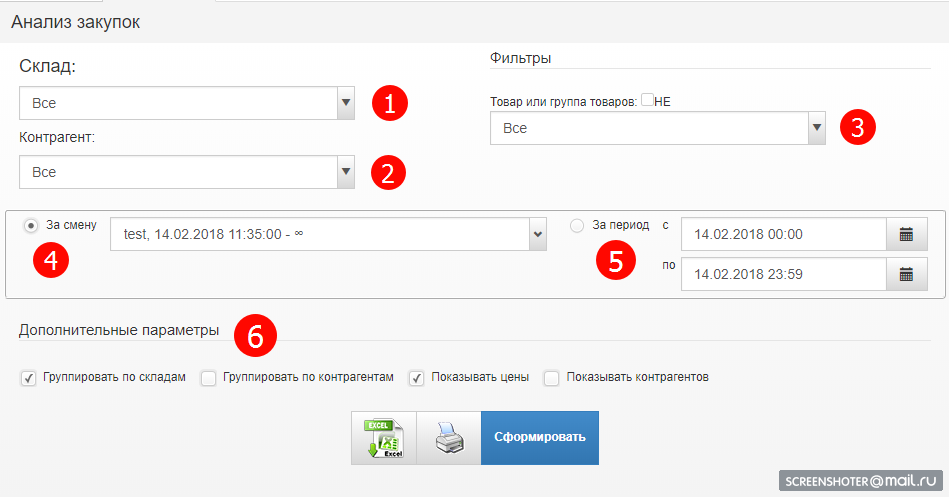Screen dimensions: 949x497
Task: Open calendar picker for end date
Action: coord(906,274)
